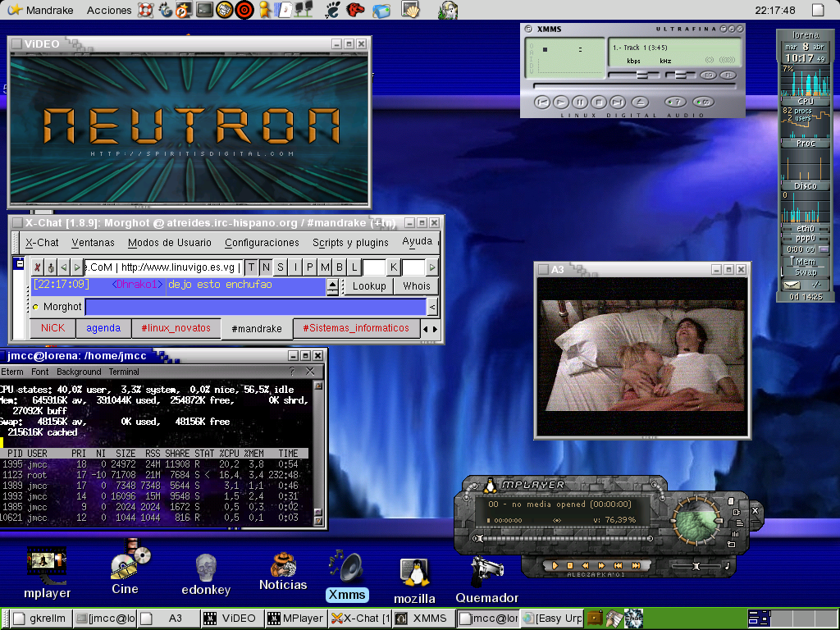Open Terminal menu in Eterm

124,372
